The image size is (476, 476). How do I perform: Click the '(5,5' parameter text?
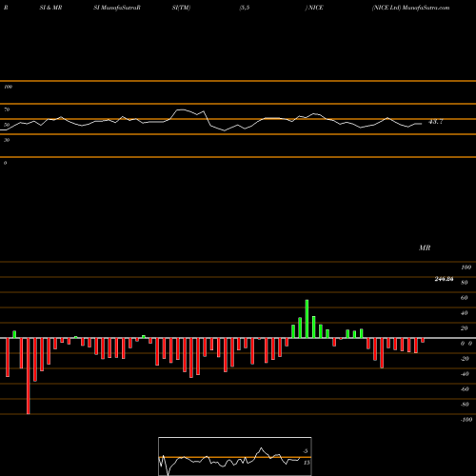245,8
